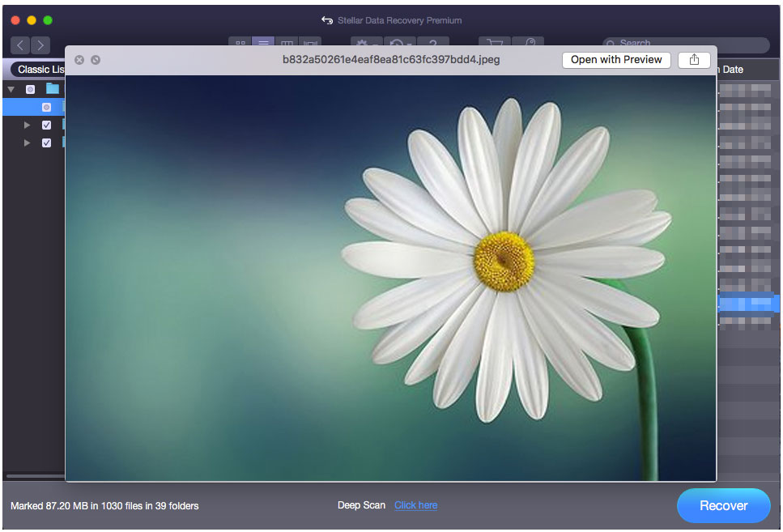The width and height of the screenshot is (783, 532).
Task: Uncheck the third tree row's checkbox
Action: point(46,125)
